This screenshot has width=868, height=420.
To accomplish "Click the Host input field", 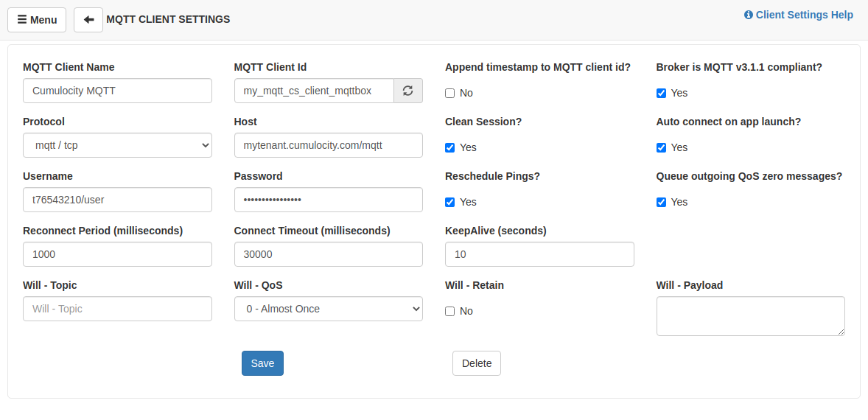I will coord(329,145).
